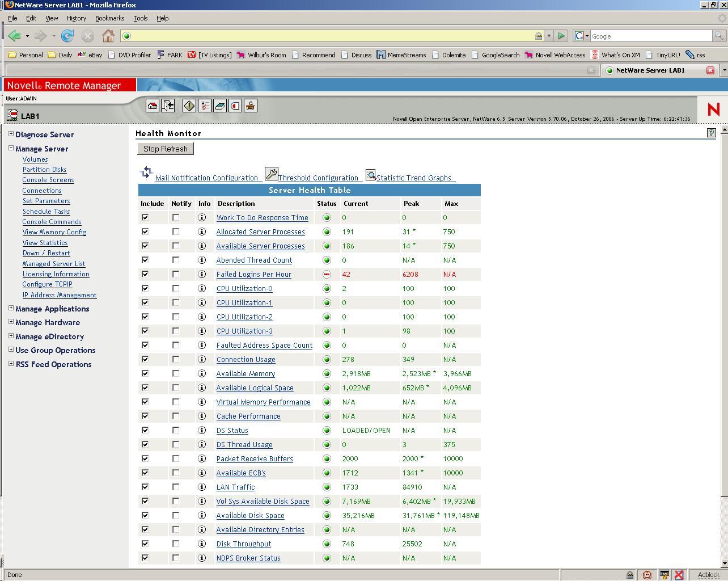Enable Notify for Available Memory

[176, 373]
